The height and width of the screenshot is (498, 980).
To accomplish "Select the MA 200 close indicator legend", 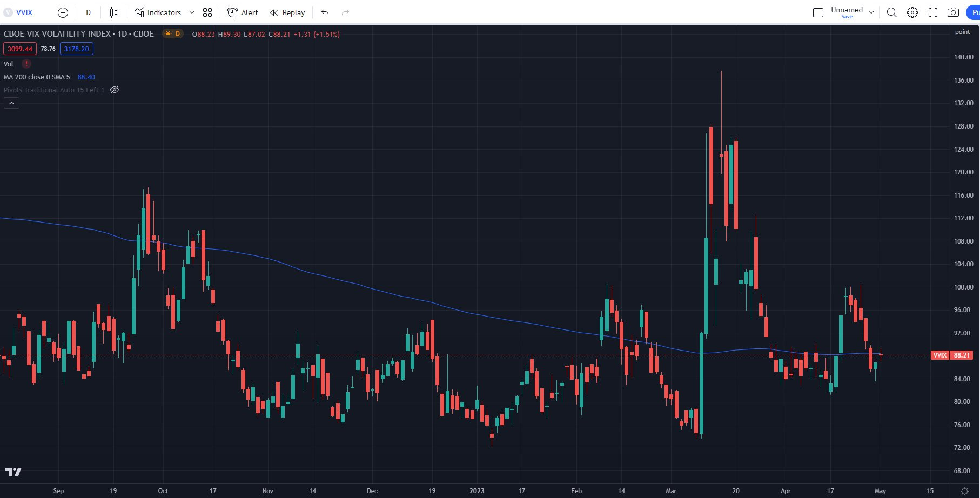I will pyautogui.click(x=37, y=77).
